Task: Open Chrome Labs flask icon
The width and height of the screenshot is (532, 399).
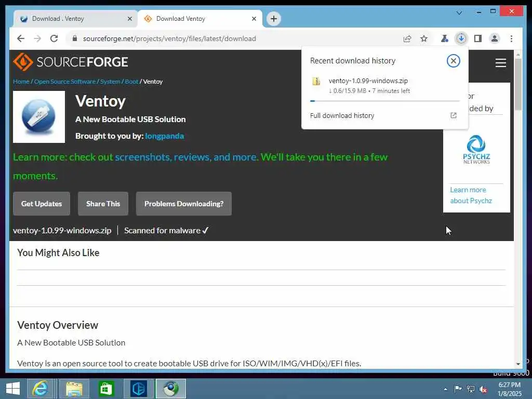Action: (445, 38)
